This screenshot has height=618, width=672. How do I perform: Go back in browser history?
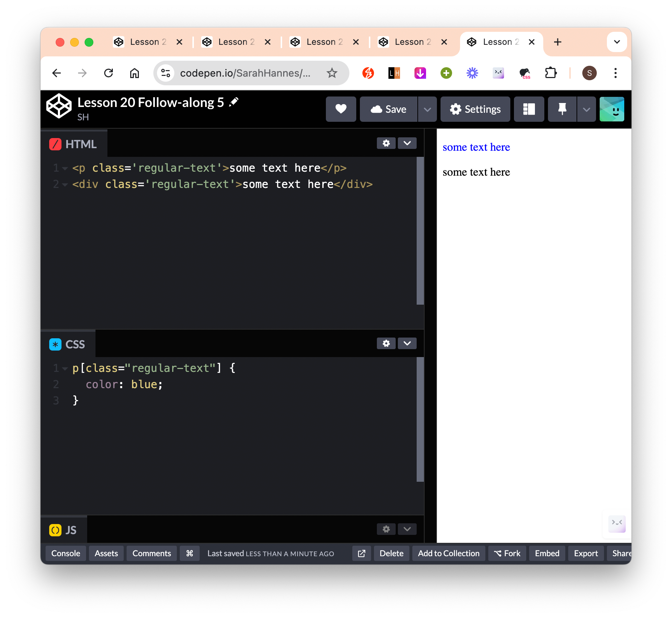tap(56, 73)
